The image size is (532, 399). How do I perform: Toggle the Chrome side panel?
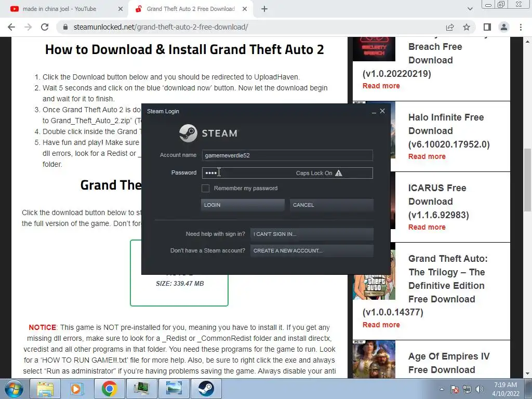point(487,27)
